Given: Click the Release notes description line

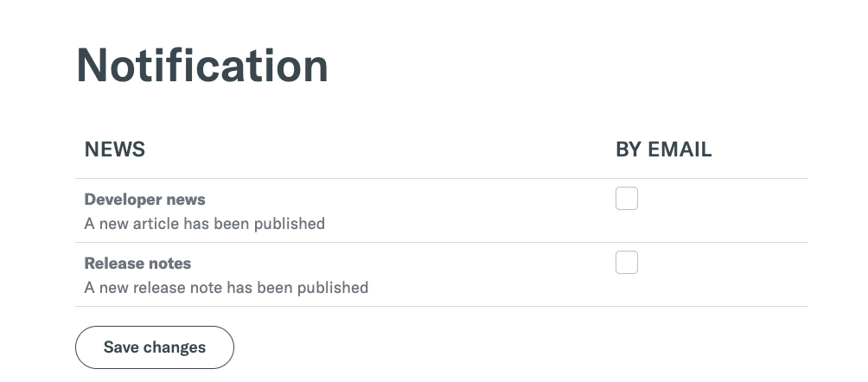Looking at the screenshot, I should click(x=226, y=288).
